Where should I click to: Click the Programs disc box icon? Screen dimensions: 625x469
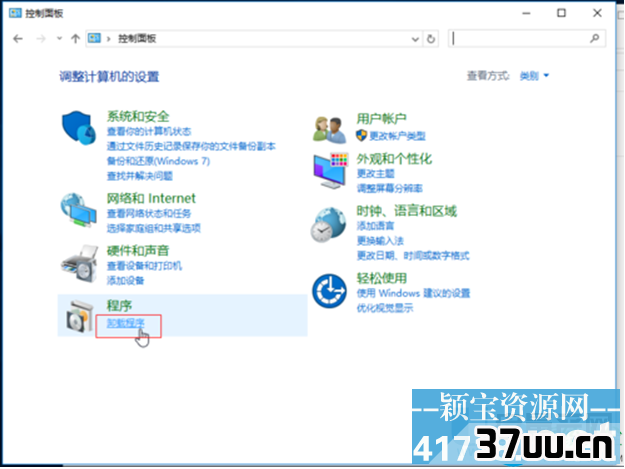point(79,317)
